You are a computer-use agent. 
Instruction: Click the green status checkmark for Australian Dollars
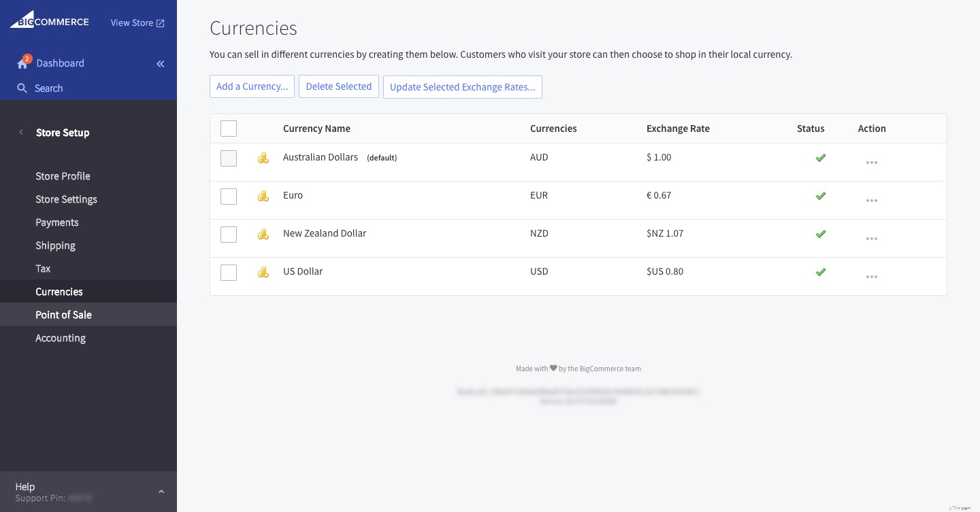coord(820,158)
